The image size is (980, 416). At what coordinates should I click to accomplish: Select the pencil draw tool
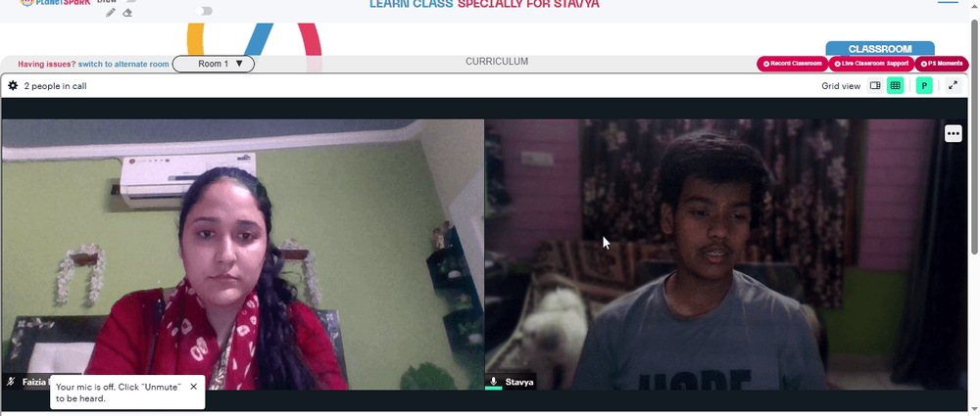(111, 13)
